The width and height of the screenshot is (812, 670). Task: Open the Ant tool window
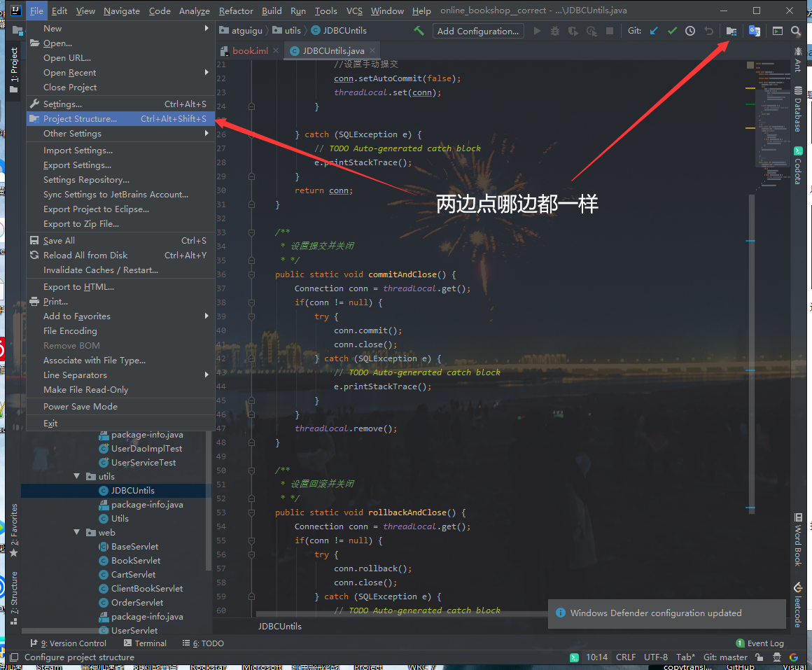pos(798,59)
